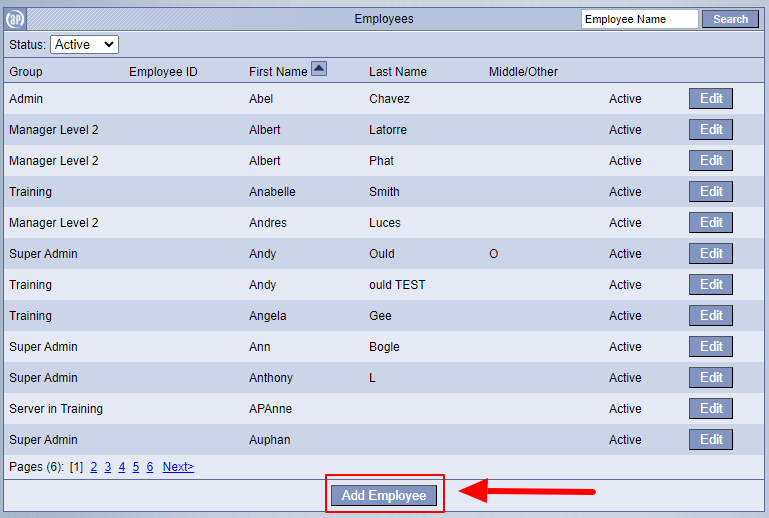Click the Group column header
769x518 pixels.
click(26, 72)
